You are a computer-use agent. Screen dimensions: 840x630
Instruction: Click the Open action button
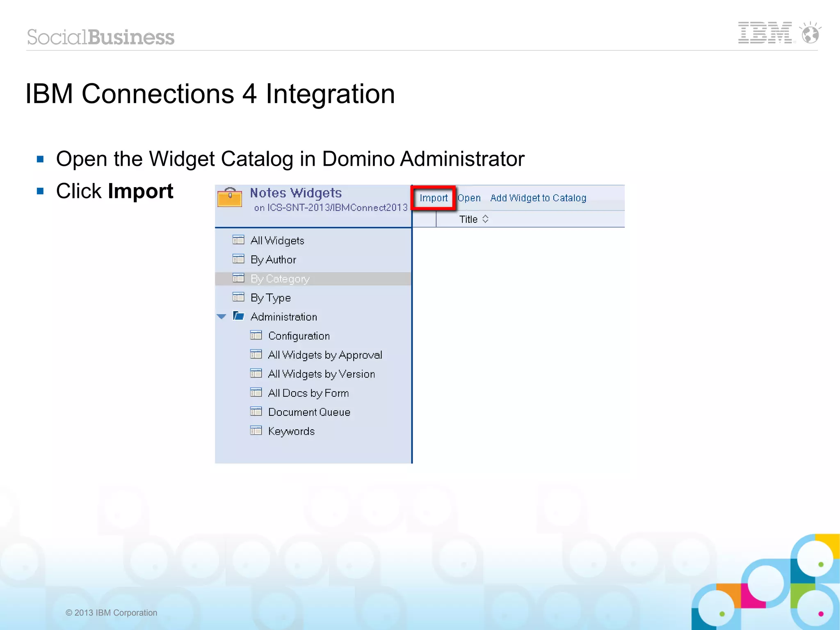(469, 198)
